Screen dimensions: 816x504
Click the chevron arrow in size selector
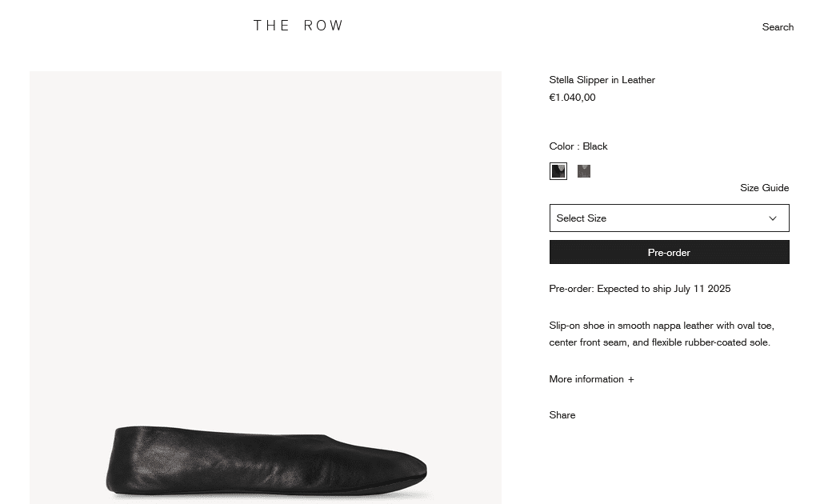click(772, 218)
